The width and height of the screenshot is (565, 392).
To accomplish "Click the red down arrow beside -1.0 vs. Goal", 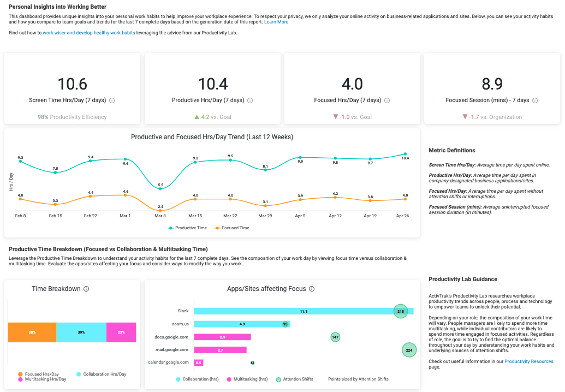I will point(336,117).
